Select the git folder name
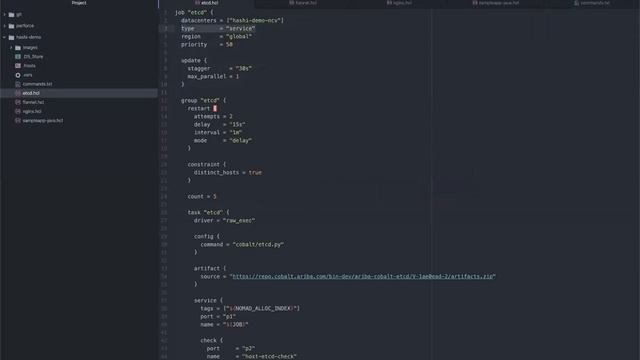Image resolution: width=640 pixels, height=360 pixels. click(19, 15)
